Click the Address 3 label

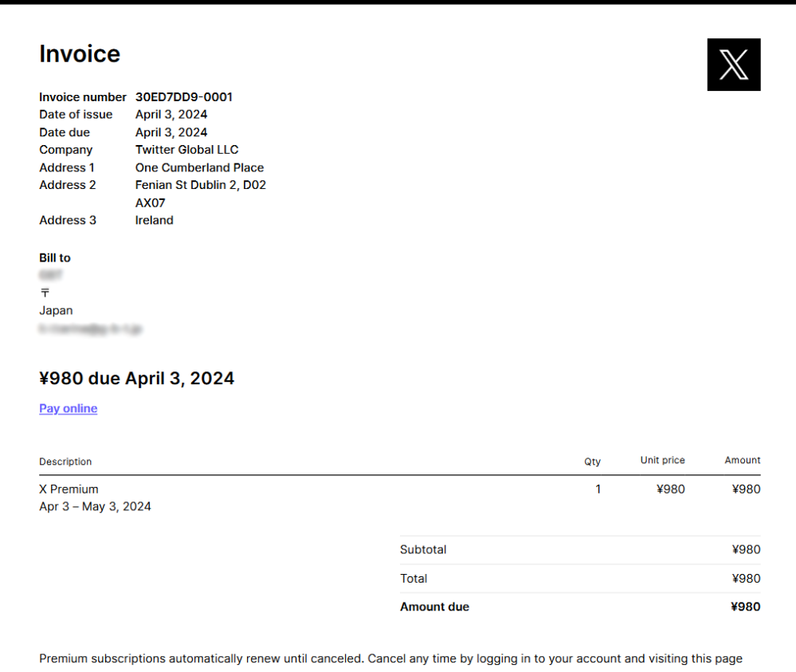68,220
